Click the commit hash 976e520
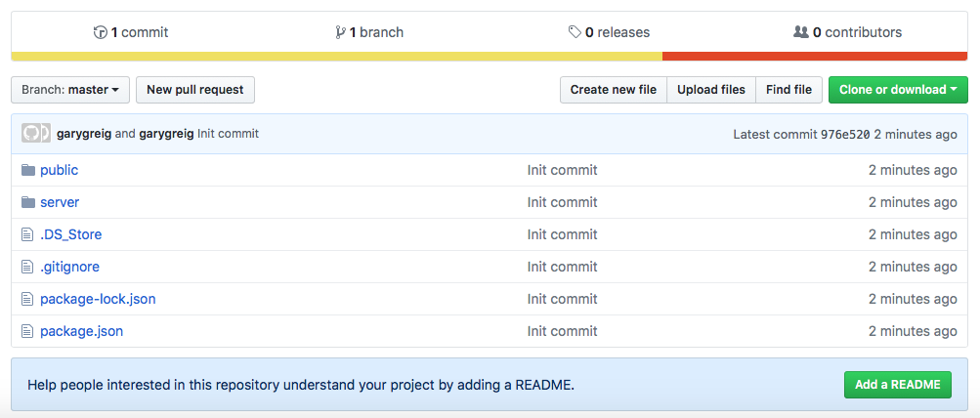 click(845, 134)
